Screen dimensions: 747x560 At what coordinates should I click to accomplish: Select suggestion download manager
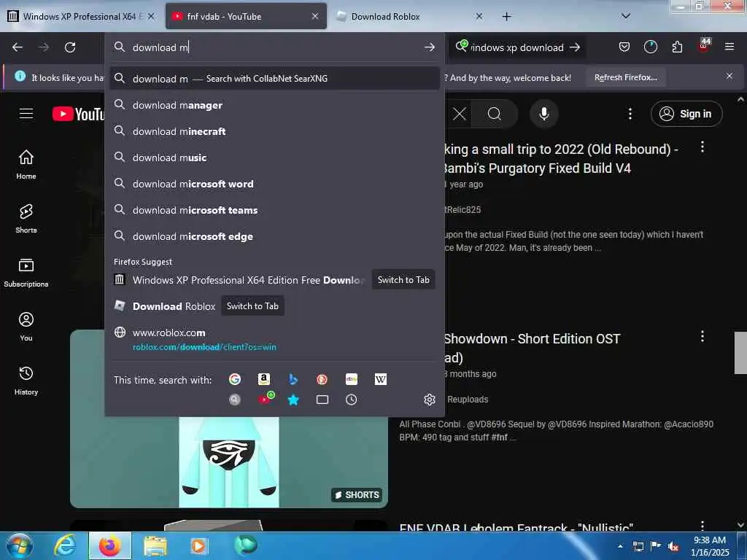[274, 105]
